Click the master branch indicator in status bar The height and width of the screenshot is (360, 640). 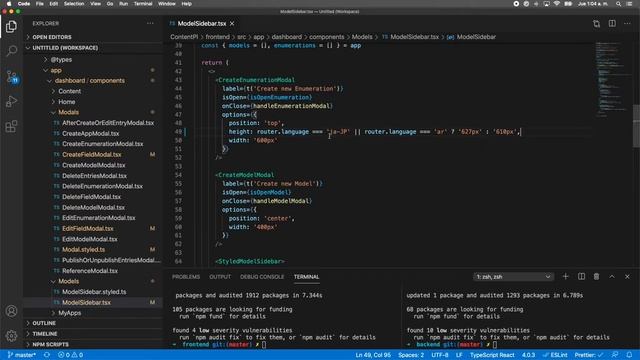click(22, 355)
